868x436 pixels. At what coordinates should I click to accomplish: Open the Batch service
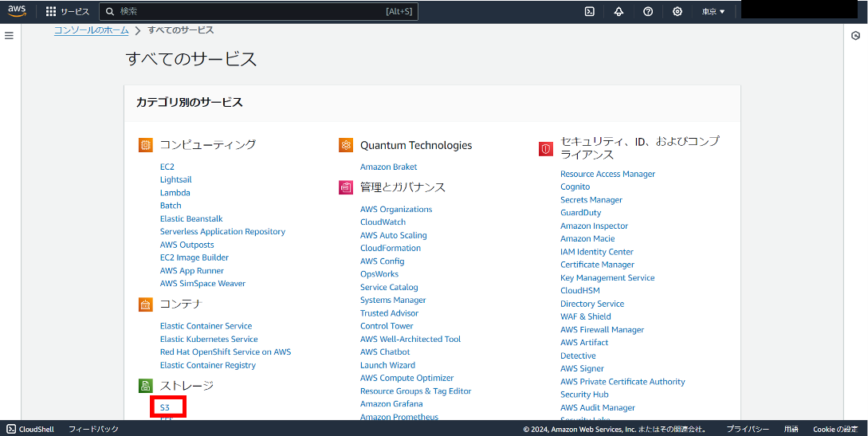(171, 206)
